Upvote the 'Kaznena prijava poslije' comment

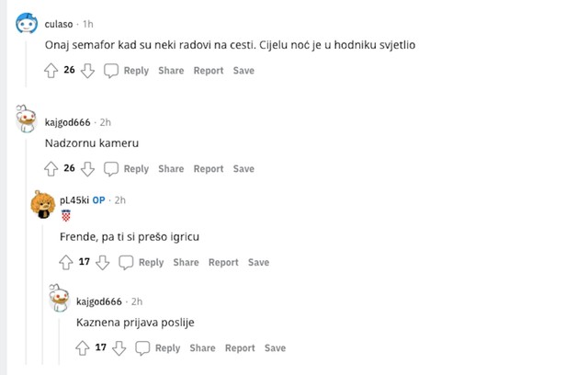pyautogui.click(x=83, y=348)
